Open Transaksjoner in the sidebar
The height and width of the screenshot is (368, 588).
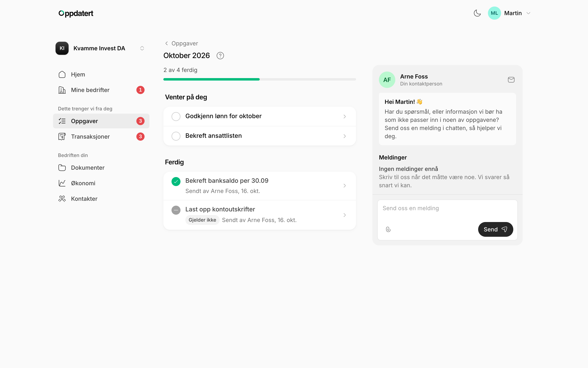(101, 137)
